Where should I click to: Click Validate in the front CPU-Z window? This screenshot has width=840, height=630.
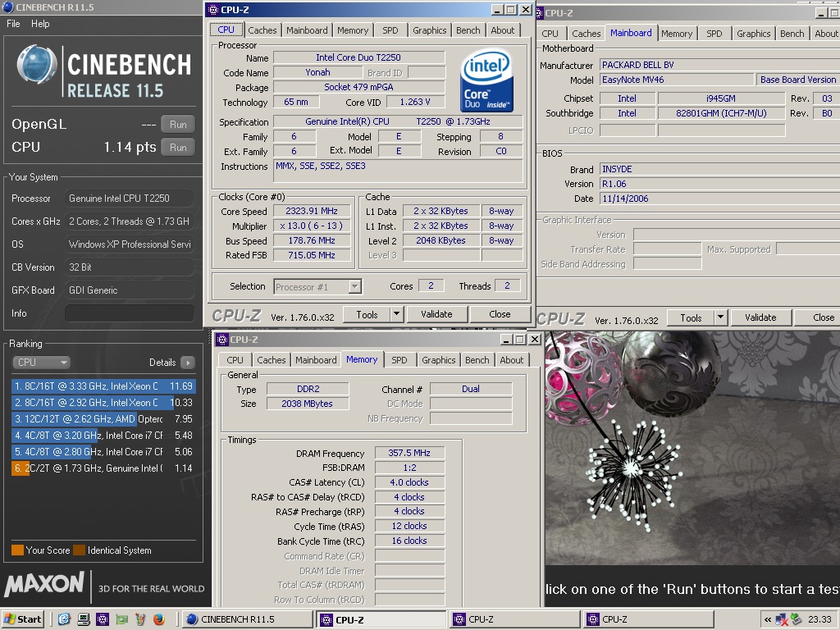pos(436,314)
